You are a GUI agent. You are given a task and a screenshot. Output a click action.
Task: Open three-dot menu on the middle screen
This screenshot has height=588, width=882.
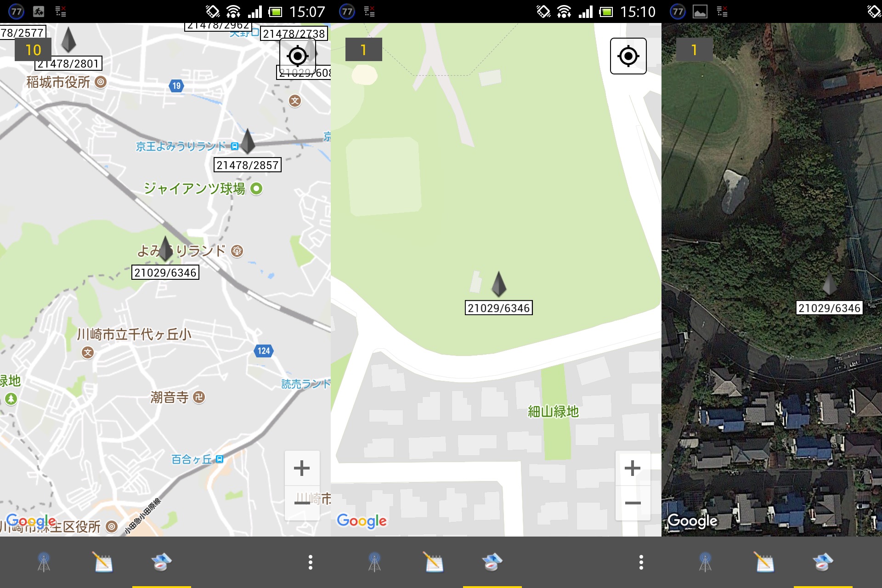click(x=641, y=562)
